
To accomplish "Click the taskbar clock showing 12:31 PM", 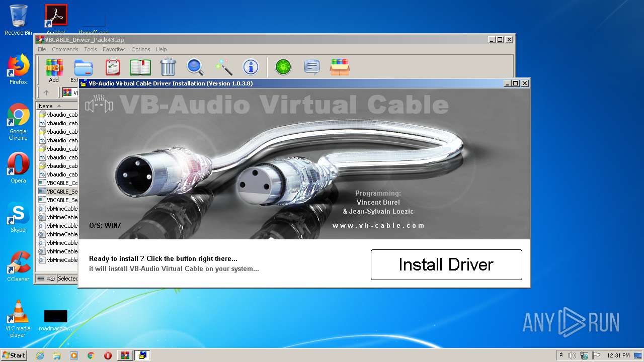I will [x=618, y=355].
